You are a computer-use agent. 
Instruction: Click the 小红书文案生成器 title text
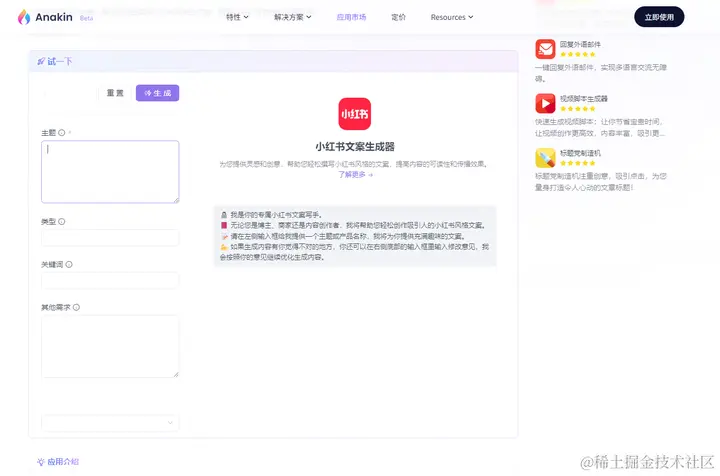click(x=355, y=147)
